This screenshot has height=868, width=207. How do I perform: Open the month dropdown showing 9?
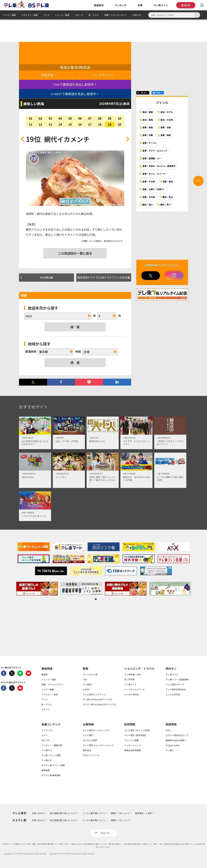[107, 316]
